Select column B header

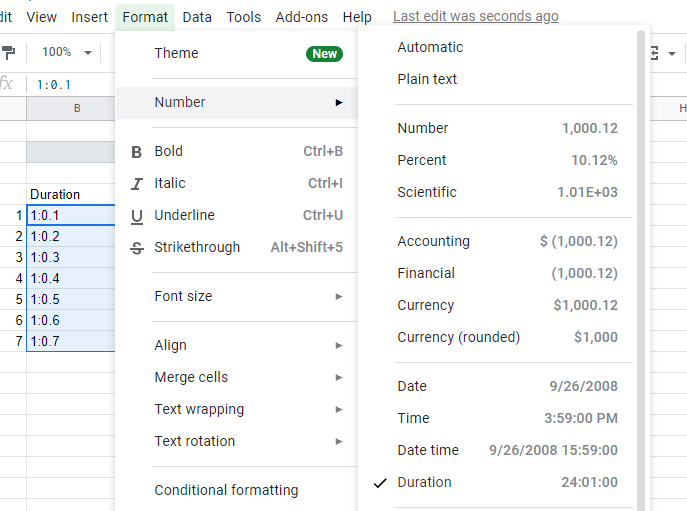(71, 108)
